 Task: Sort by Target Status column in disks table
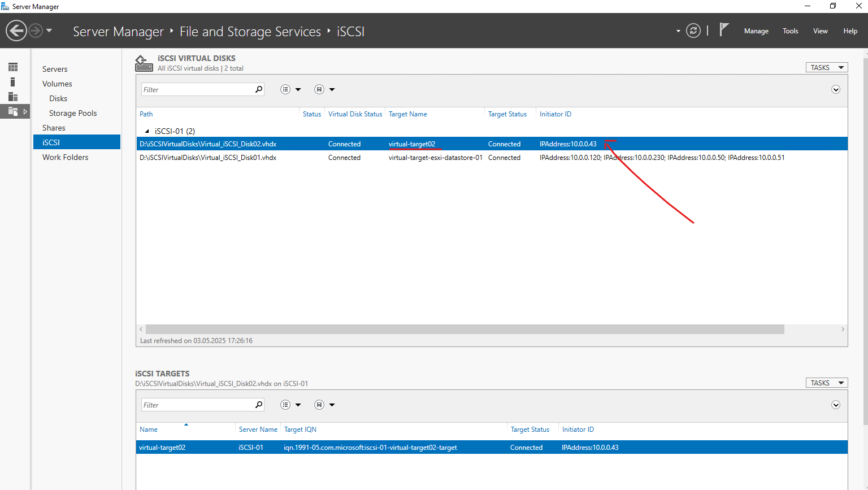[507, 114]
